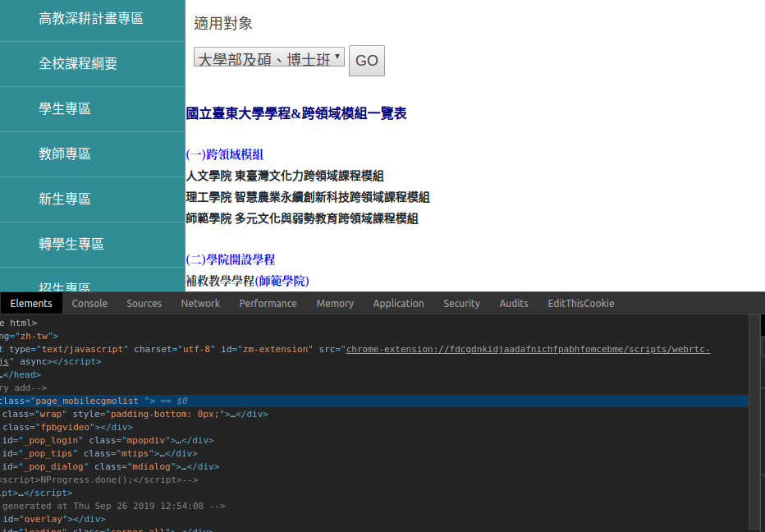Open 教師專區 sidebar item
The image size is (765, 532).
(65, 154)
